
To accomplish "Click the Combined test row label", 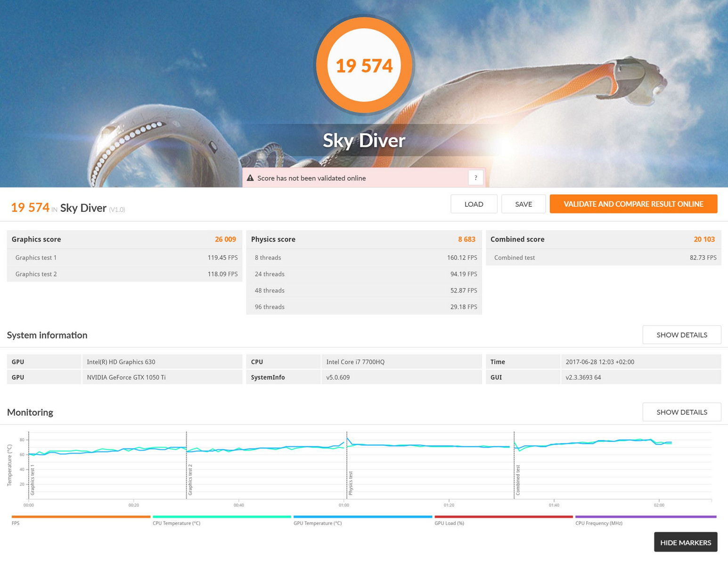I will [x=515, y=258].
